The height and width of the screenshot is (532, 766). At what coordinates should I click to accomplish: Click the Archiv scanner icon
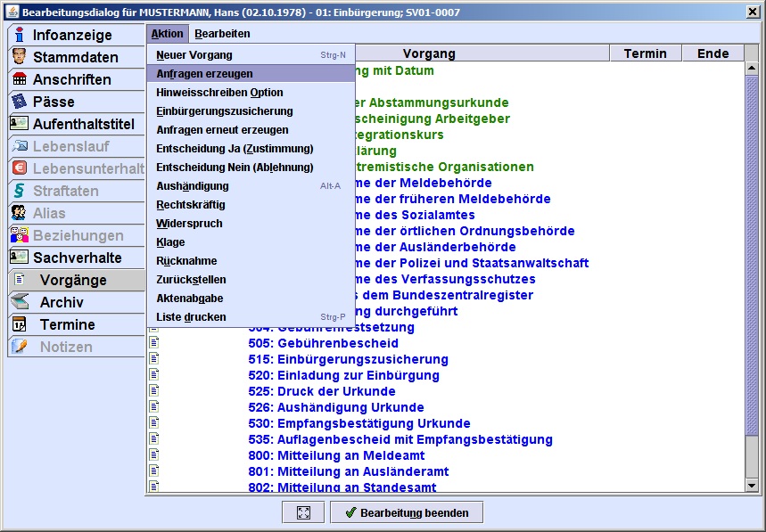tap(19, 302)
